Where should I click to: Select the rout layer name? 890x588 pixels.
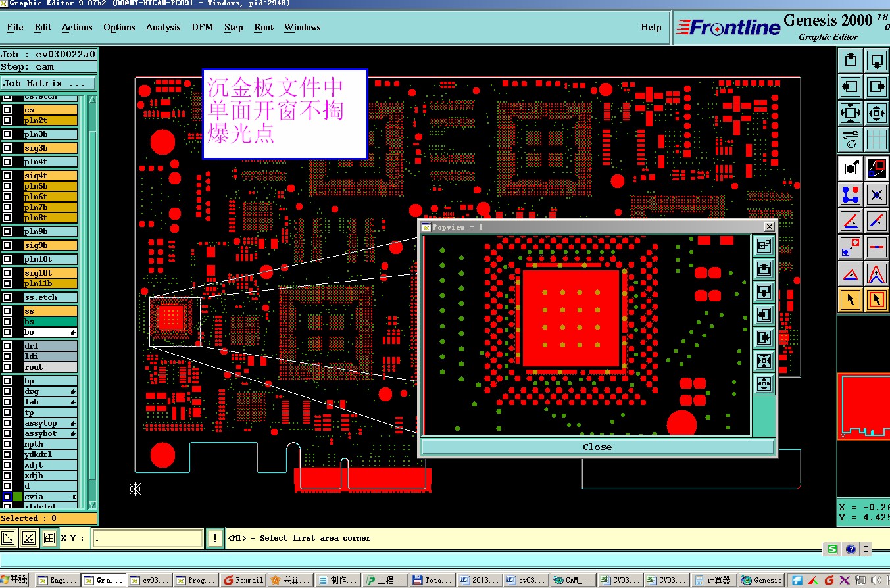pos(50,367)
